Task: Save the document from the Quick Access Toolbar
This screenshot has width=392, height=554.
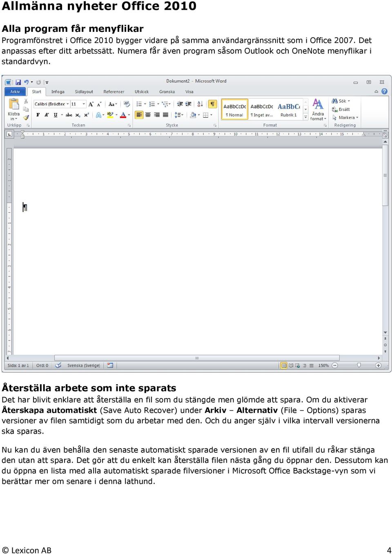Action: coord(18,82)
